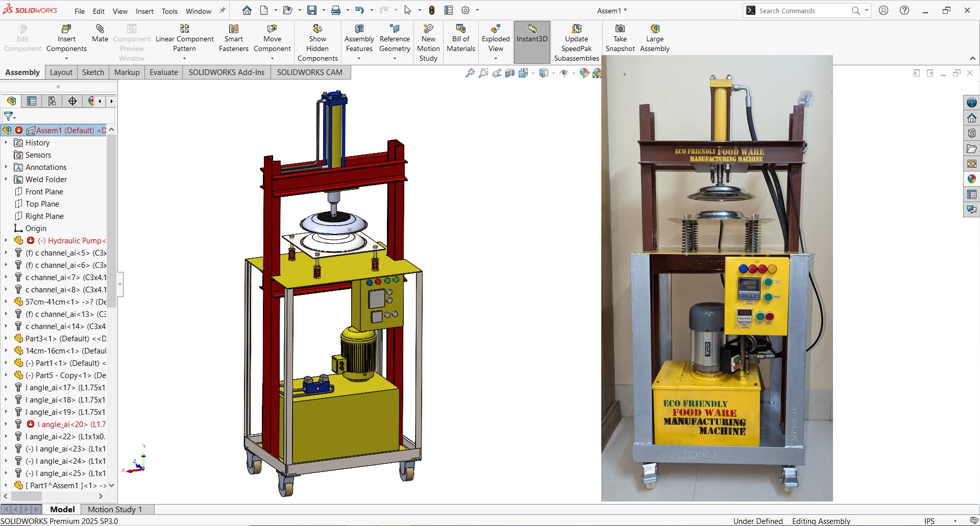Open the Assembly Features dropdown arrow
Viewport: 980px width, 526px height.
[359, 58]
